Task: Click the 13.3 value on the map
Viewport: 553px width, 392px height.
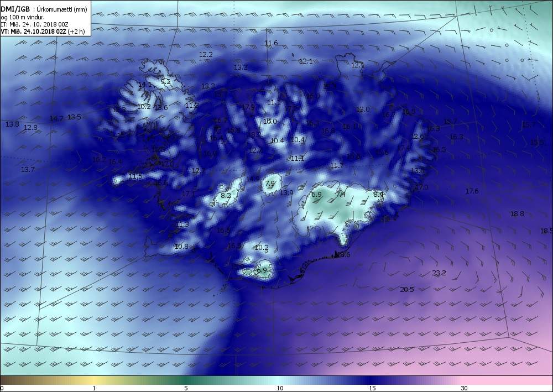Action: (208, 86)
